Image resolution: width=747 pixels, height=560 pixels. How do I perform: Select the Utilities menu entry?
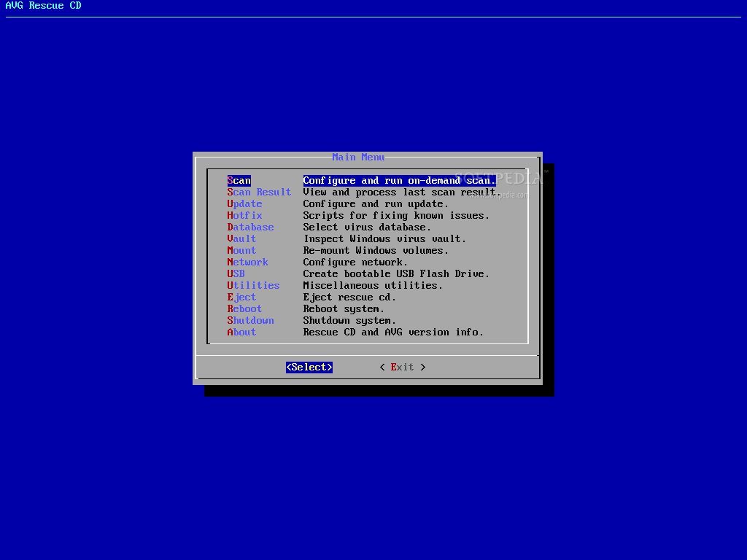[253, 285]
